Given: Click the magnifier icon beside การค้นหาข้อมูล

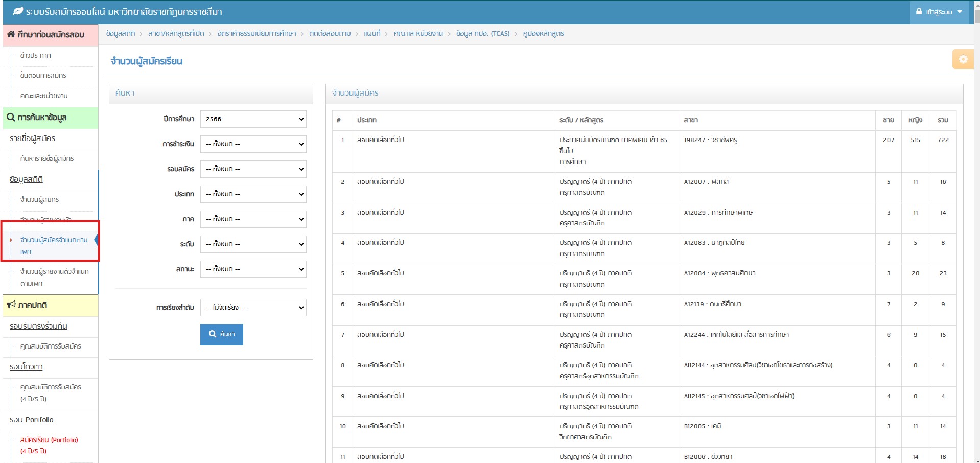Looking at the screenshot, I should click(x=11, y=118).
